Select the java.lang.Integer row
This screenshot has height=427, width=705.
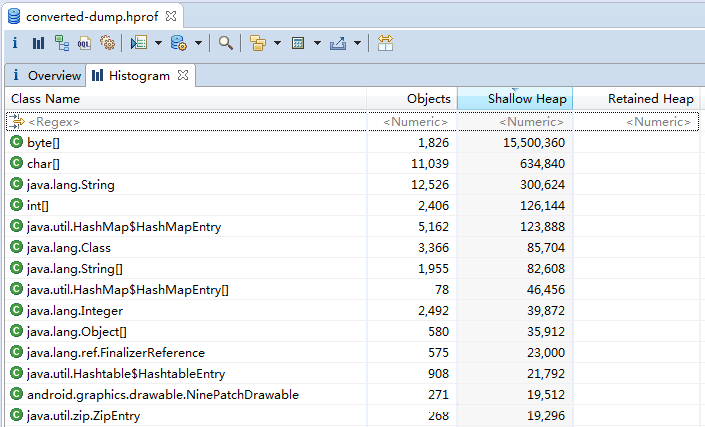point(353,311)
